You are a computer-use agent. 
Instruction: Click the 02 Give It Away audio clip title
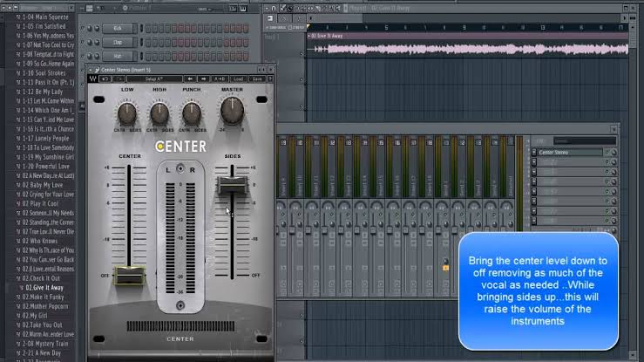tap(327, 36)
